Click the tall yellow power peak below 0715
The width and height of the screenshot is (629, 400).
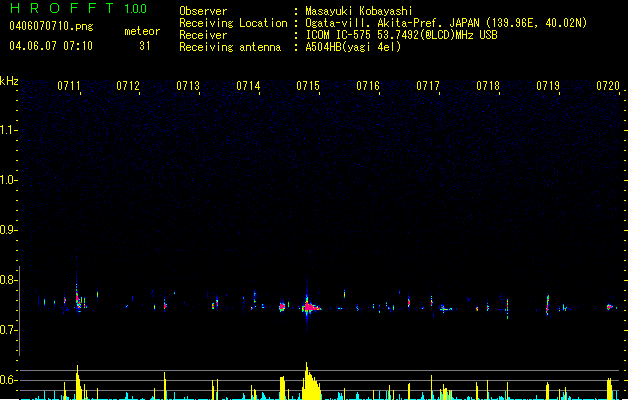click(x=311, y=381)
